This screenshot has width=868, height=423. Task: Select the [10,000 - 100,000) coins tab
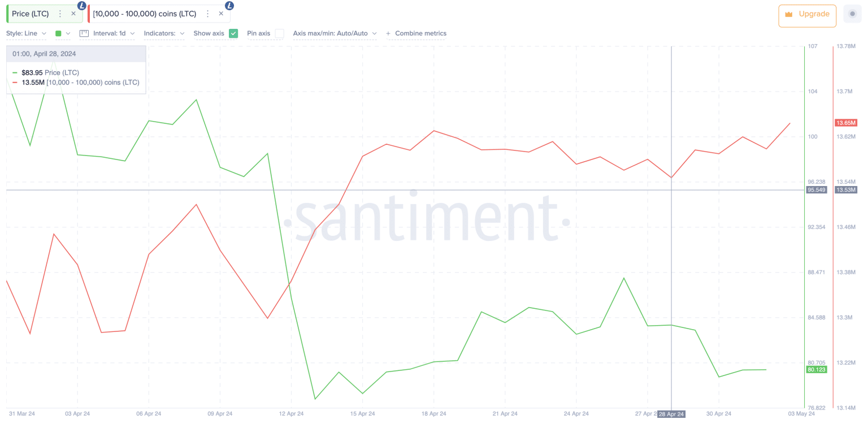point(145,14)
